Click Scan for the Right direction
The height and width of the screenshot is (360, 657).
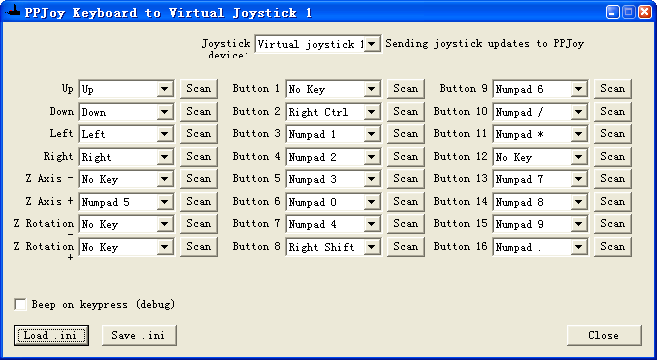199,157
